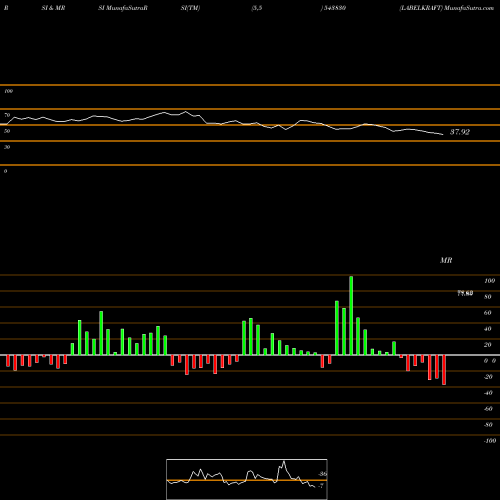Click the 60 label on MR axis
The image size is (500, 500).
point(488,313)
